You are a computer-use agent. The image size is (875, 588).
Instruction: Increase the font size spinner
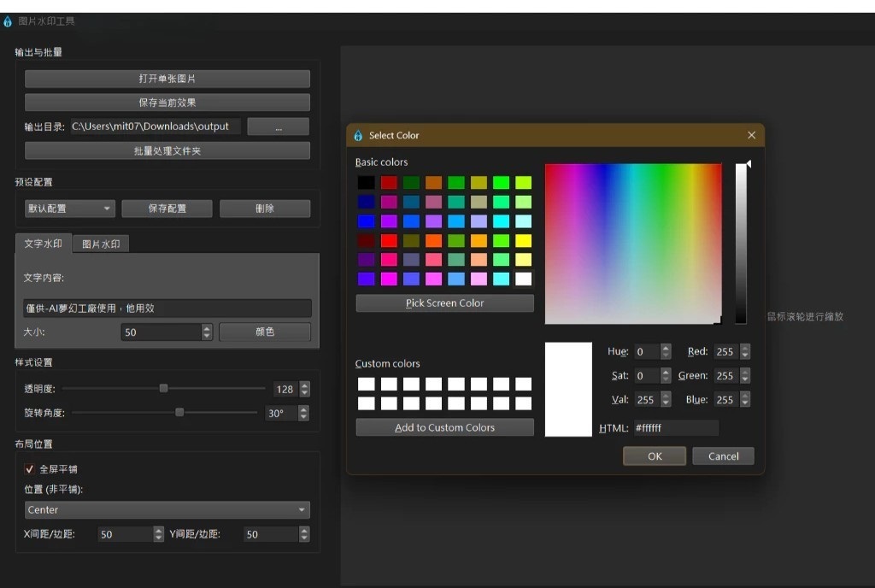coord(207,328)
